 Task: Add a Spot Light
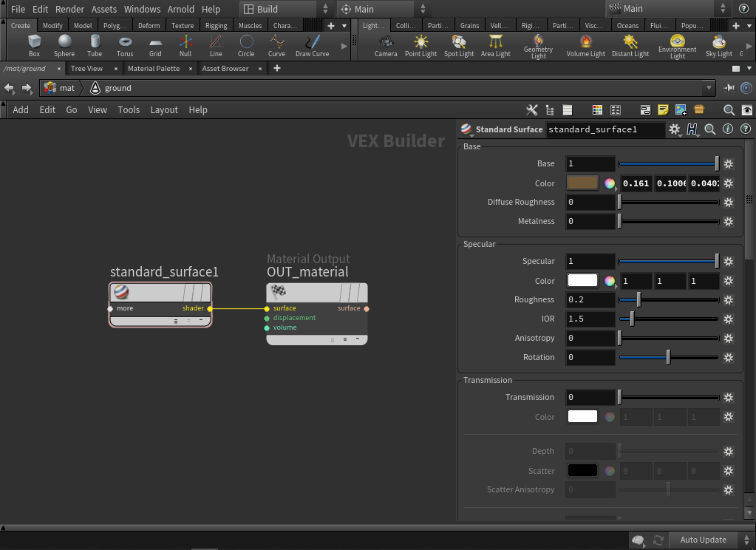(459, 46)
